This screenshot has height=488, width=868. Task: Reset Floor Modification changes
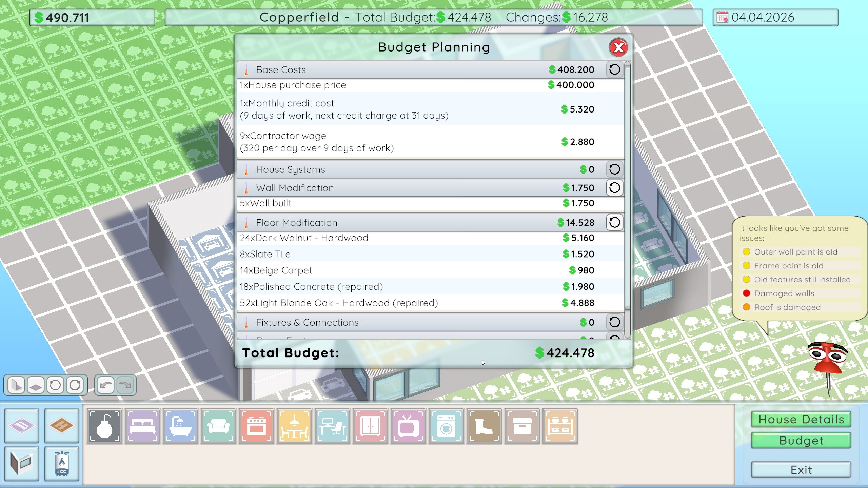614,223
